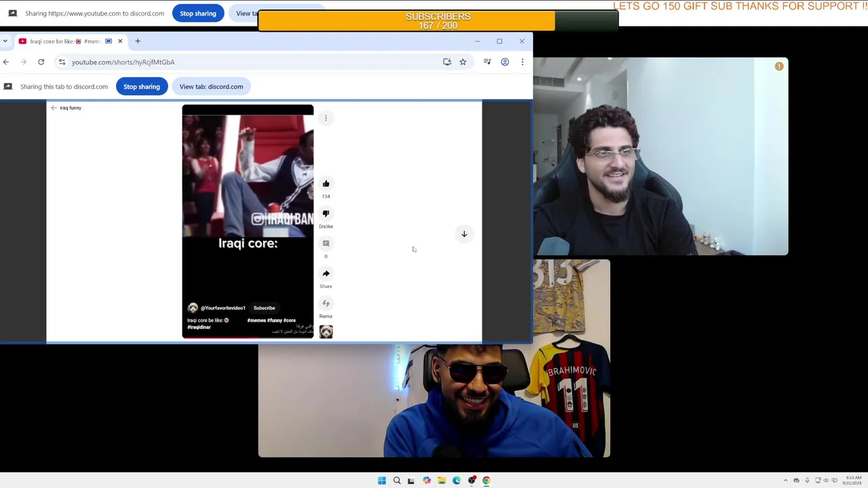868x488 pixels.
Task: Open the @Yourfavoritevideo1 channel name link
Action: coord(223,308)
